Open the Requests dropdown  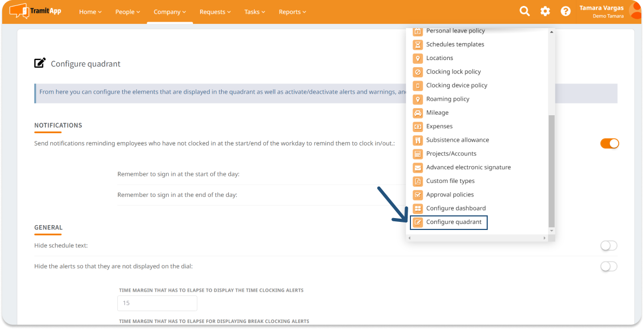[215, 11]
